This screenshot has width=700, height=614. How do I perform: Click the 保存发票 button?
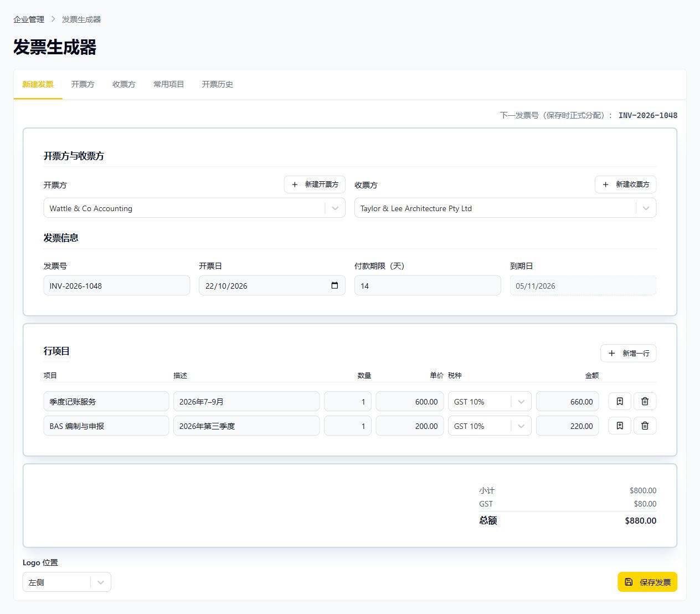click(x=647, y=582)
